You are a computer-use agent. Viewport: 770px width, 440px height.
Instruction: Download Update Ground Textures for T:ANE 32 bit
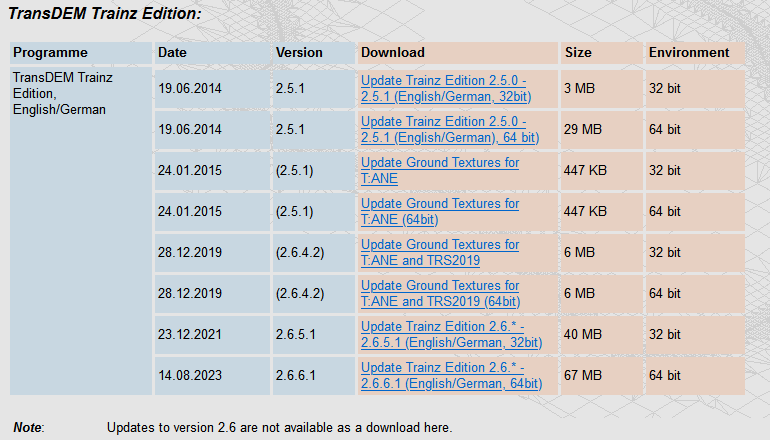pos(440,170)
